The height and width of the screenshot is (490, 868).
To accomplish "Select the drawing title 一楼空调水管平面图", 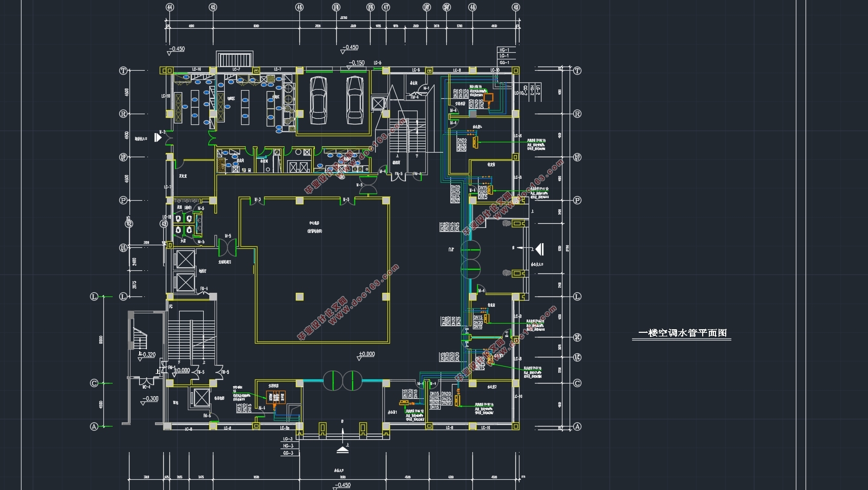I will 682,333.
